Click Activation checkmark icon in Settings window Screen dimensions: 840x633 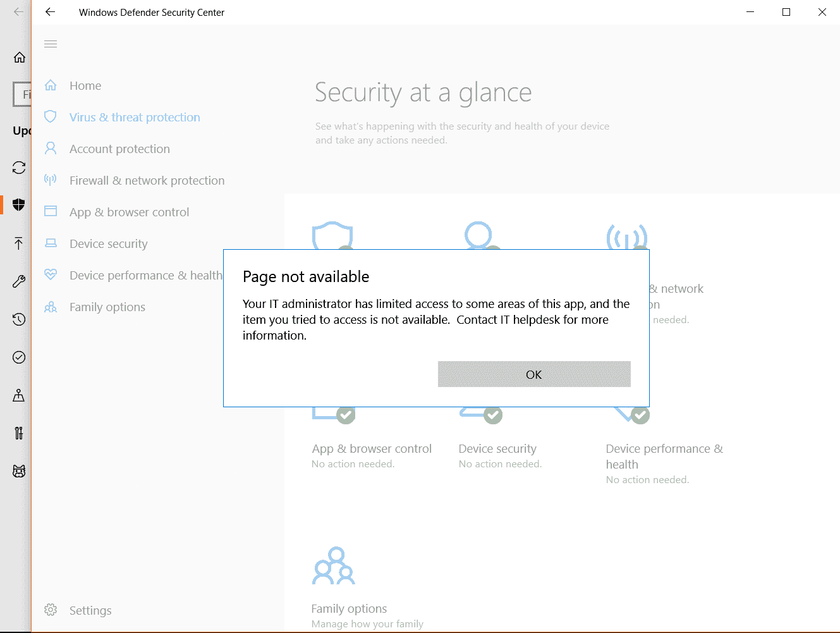[19, 357]
